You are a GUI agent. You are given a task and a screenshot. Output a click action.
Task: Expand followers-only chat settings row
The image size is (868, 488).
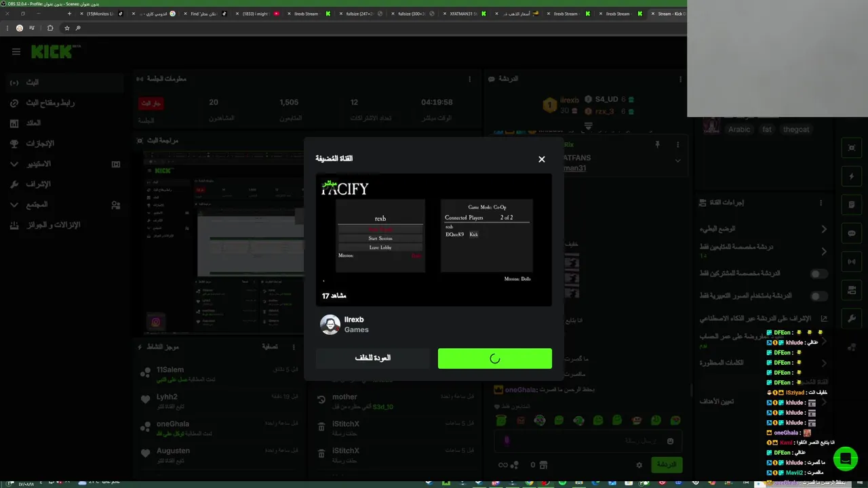click(764, 251)
